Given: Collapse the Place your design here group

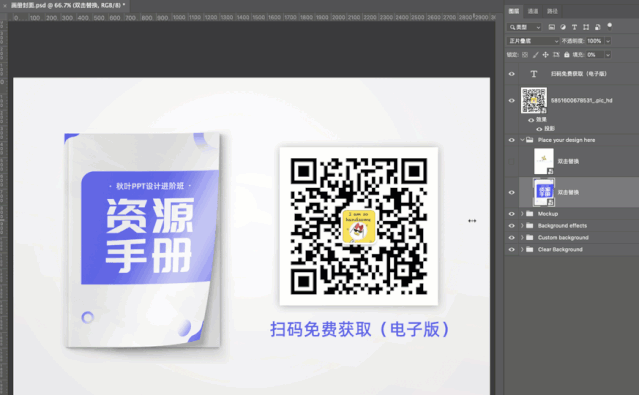Looking at the screenshot, I should coord(522,140).
